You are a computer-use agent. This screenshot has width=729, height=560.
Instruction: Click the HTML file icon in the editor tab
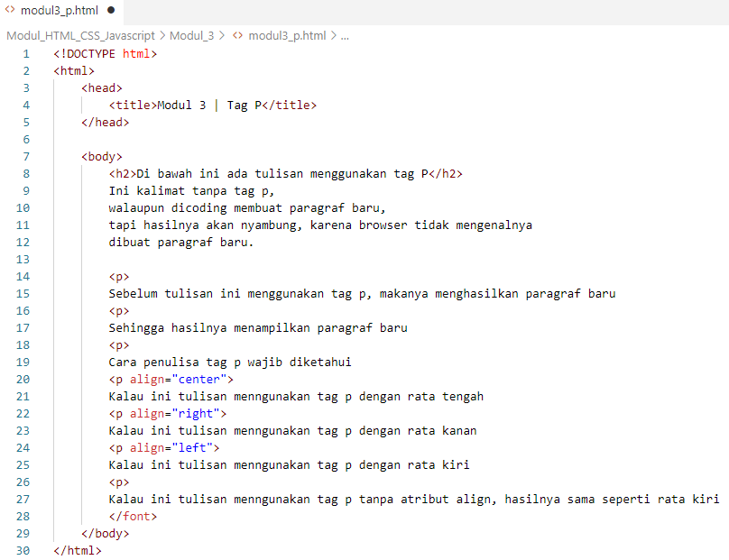pos(10,10)
